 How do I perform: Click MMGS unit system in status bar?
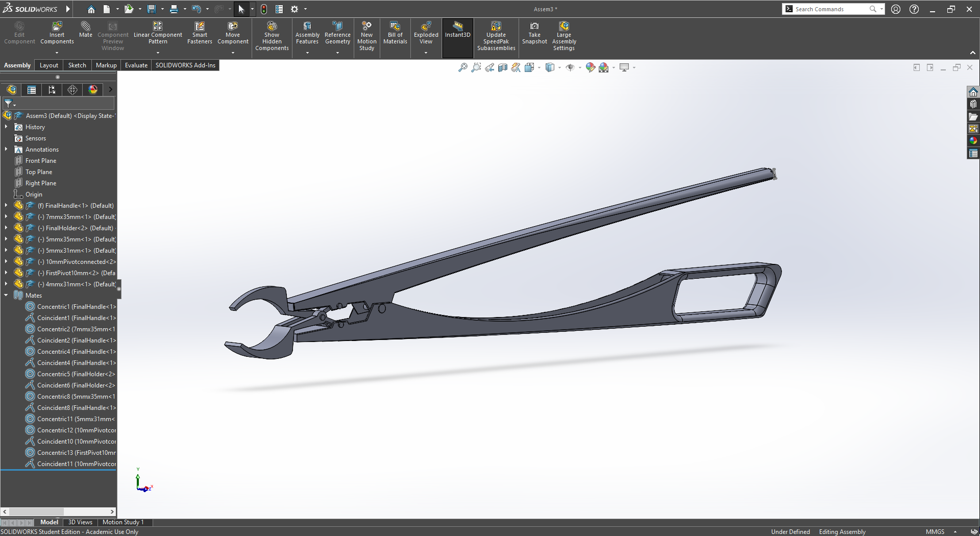point(935,531)
